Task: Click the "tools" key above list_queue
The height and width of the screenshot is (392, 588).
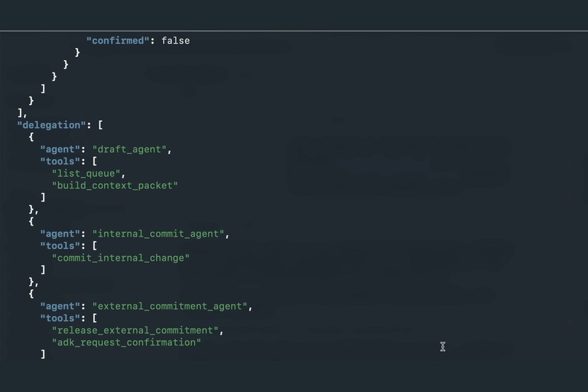Action: pos(60,161)
